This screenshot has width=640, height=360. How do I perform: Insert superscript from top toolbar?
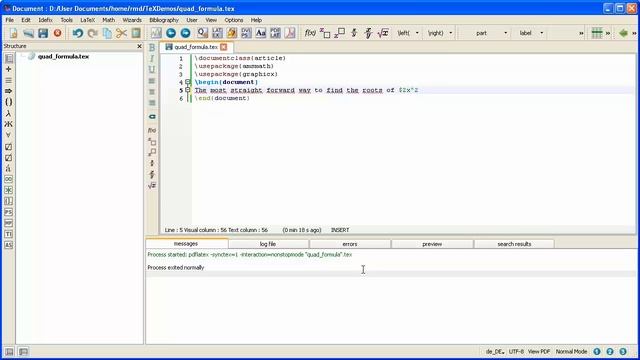(339, 33)
